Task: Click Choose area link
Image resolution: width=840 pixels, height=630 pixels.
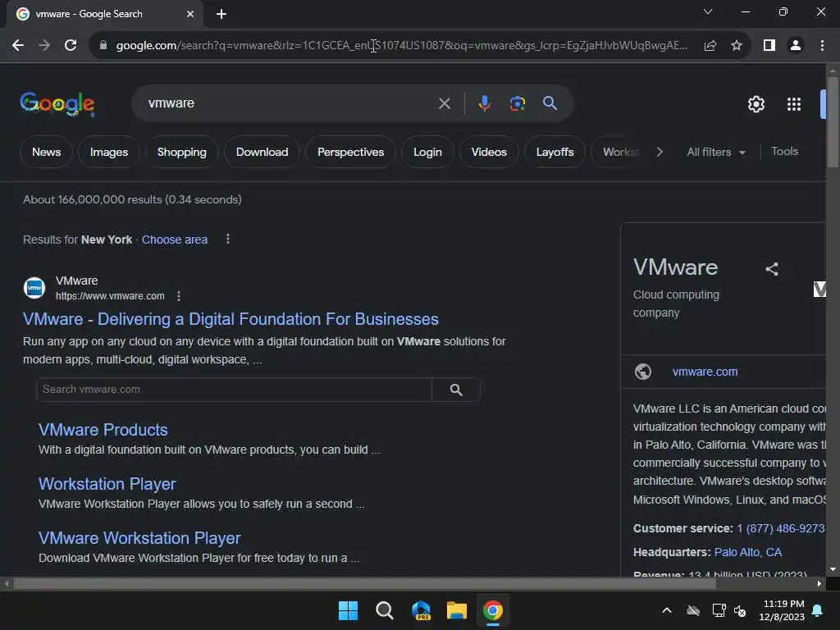Action: (x=175, y=240)
